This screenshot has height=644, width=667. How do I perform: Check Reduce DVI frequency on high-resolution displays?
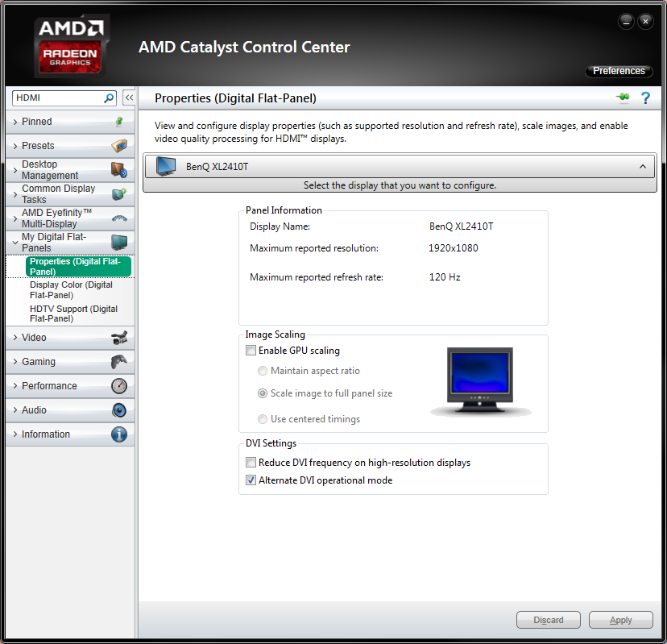pos(251,463)
